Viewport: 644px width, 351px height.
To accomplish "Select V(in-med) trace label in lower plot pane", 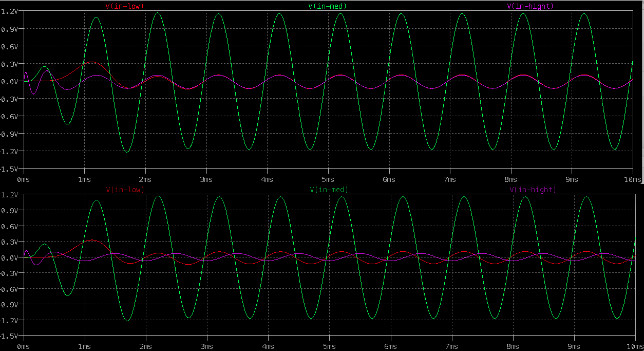I will click(329, 190).
